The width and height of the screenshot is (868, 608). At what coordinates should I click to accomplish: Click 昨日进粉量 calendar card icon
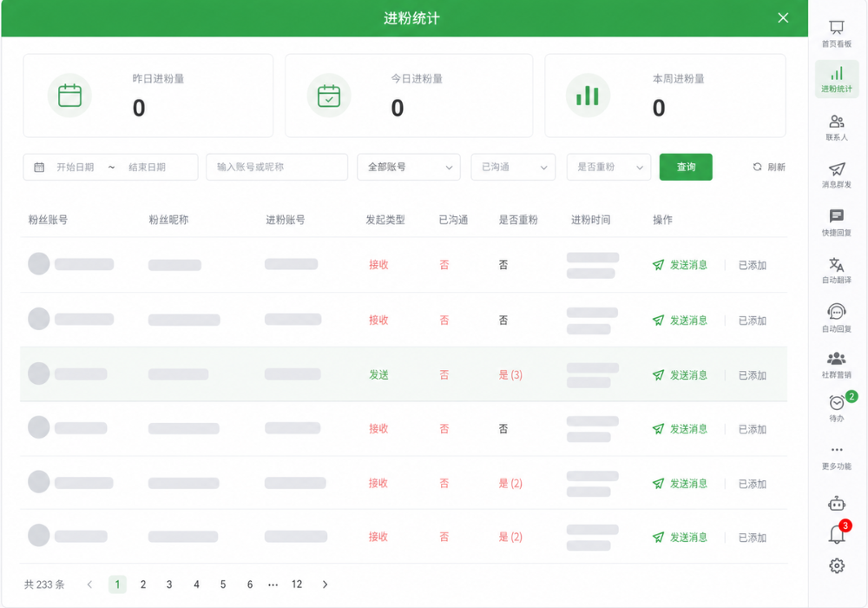pyautogui.click(x=69, y=96)
